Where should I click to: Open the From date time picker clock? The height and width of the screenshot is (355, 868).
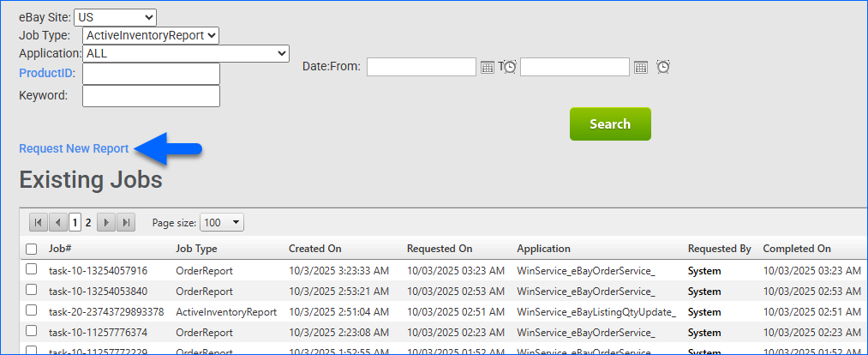point(510,67)
